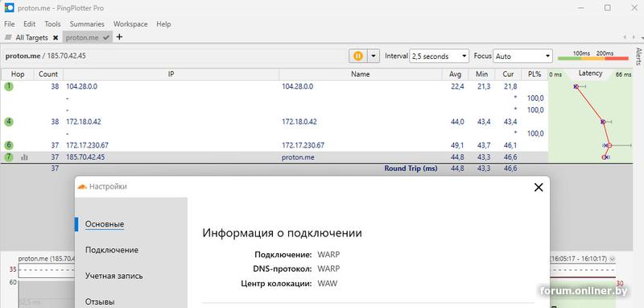Click the IP column header
Viewport: 644px width, 308px height.
coord(171,74)
